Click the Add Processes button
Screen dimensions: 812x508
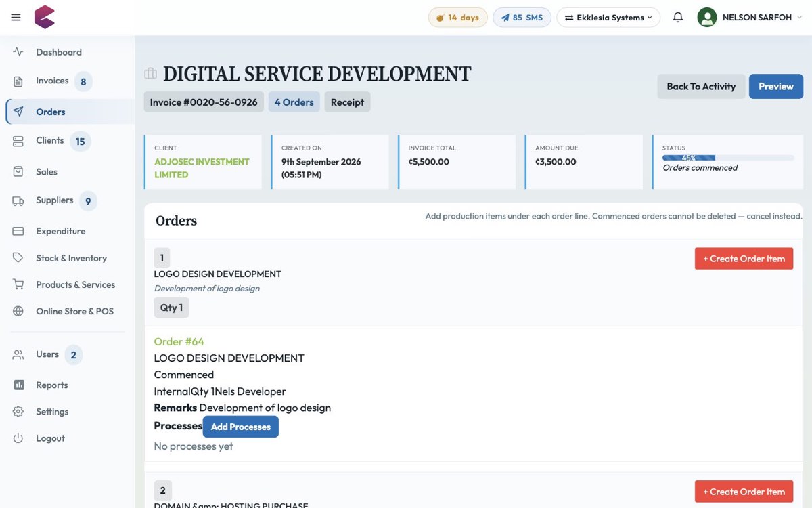(241, 427)
